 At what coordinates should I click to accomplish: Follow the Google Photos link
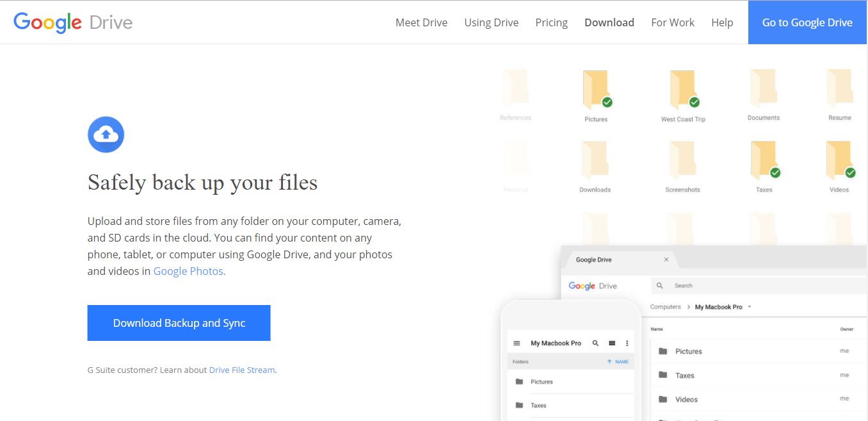(x=189, y=271)
